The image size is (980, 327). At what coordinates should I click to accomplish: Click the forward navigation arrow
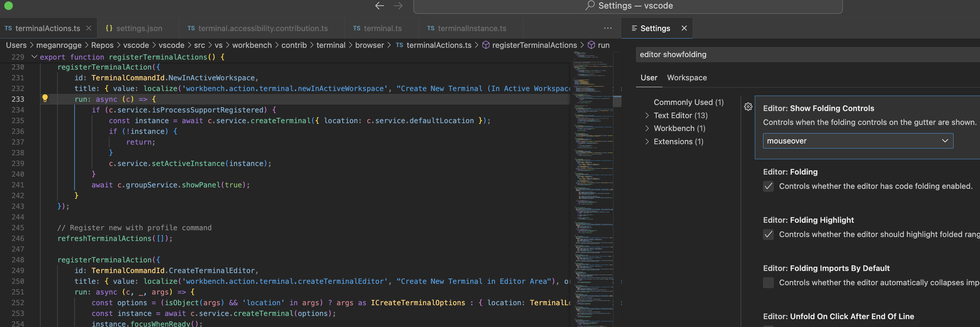[x=398, y=6]
